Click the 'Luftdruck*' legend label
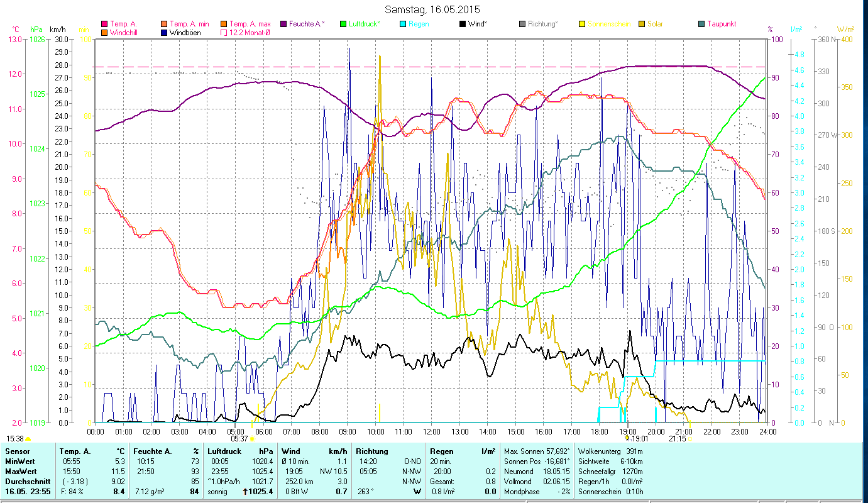The image size is (868, 503). click(365, 24)
